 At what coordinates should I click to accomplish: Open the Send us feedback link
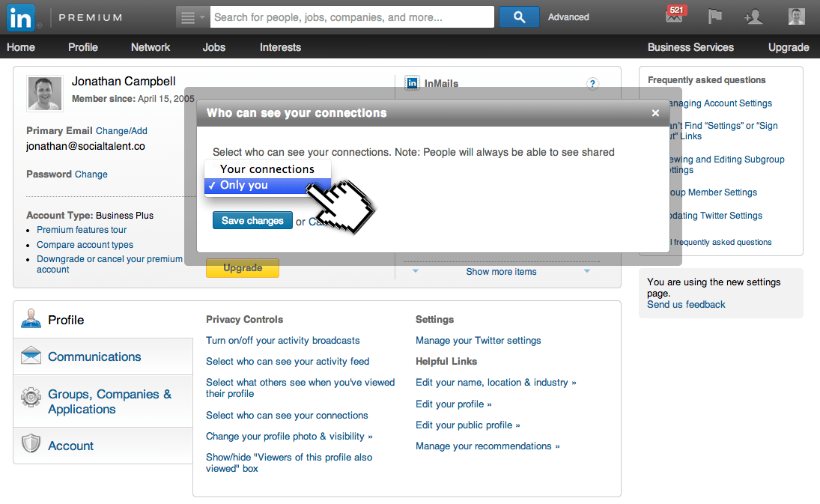click(687, 304)
